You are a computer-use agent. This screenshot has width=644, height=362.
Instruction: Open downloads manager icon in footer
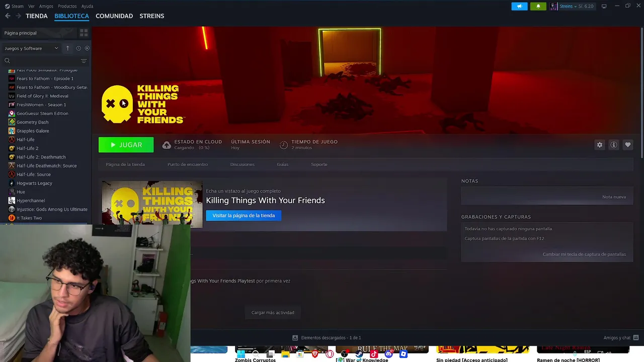point(295,338)
